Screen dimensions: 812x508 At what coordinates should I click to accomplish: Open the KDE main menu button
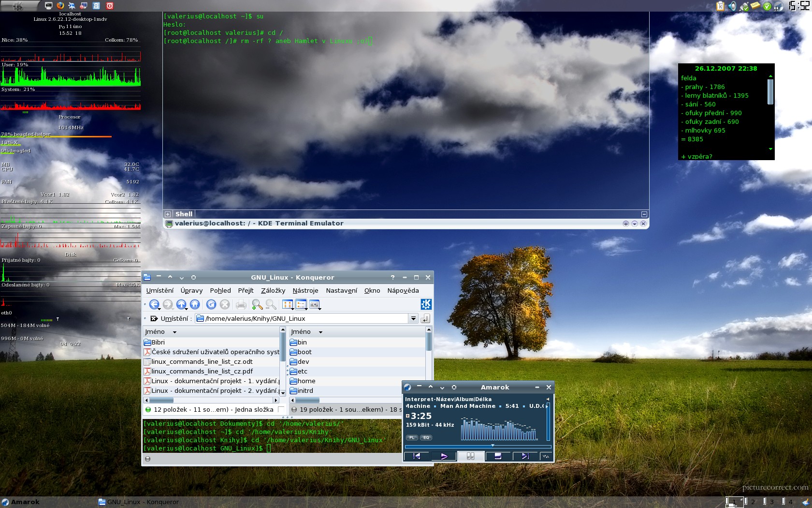pyautogui.click(x=19, y=5)
